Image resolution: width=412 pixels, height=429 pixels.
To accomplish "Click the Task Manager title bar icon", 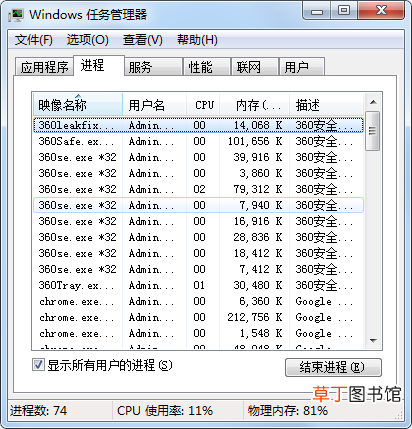I will [16, 15].
